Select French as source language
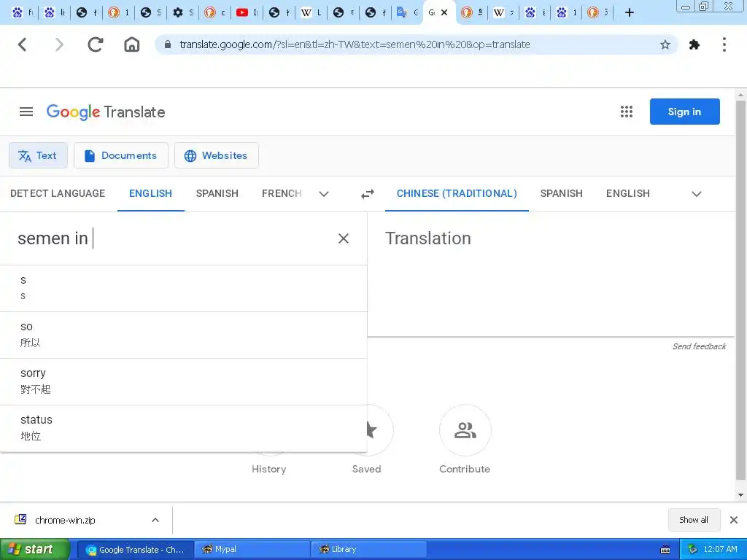 pos(282,194)
